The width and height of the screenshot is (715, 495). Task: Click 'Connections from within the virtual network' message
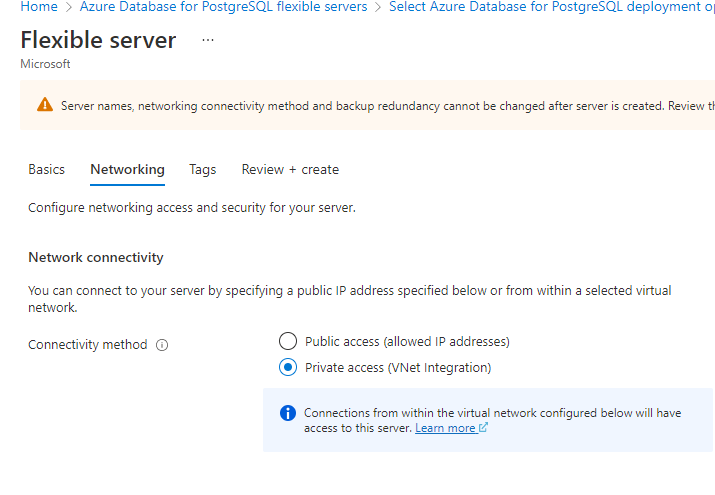coord(492,420)
